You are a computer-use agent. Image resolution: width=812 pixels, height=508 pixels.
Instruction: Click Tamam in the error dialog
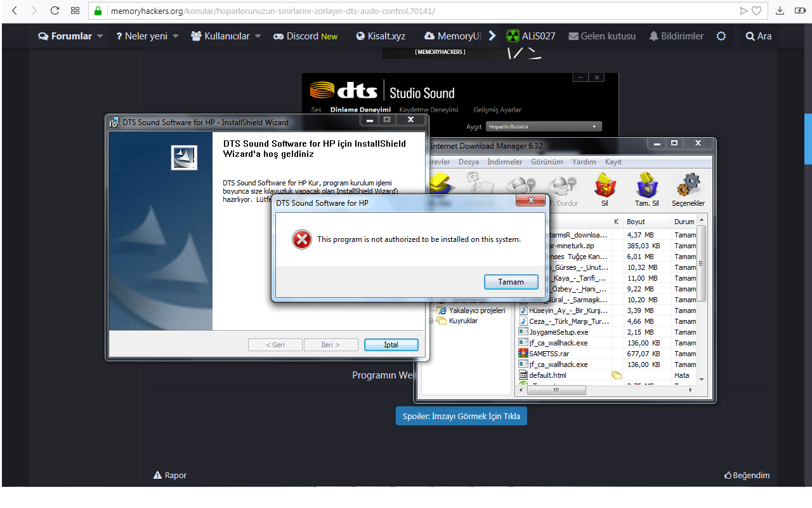(511, 282)
